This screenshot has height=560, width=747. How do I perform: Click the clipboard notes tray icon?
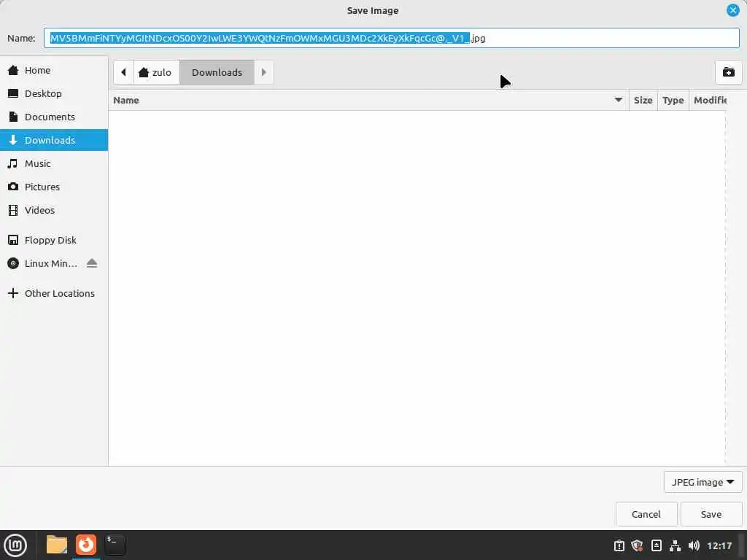[619, 545]
